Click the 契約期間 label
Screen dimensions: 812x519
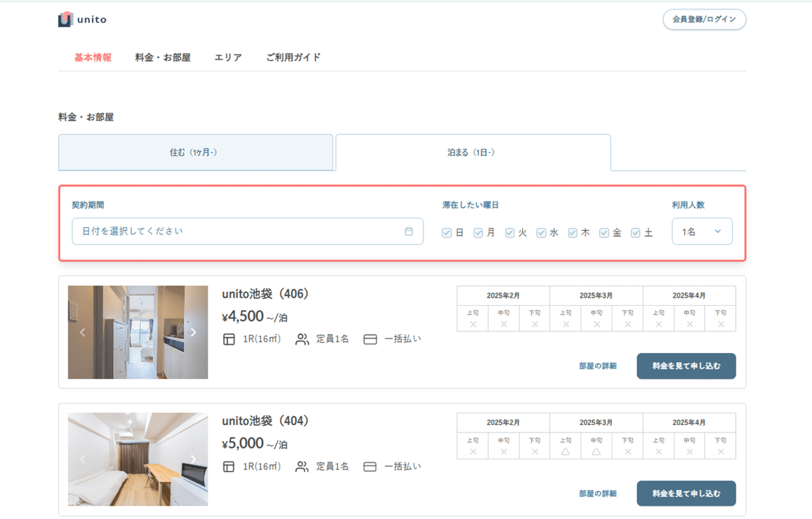88,205
